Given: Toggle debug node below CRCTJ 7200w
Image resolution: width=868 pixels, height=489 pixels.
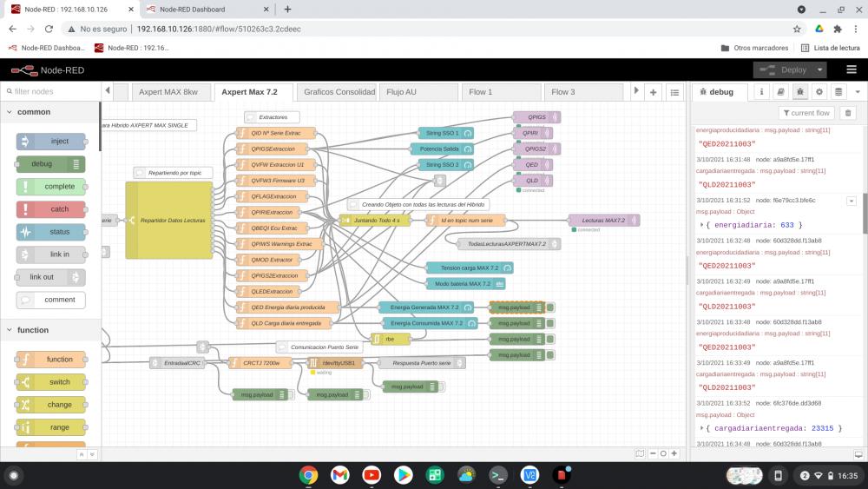Looking at the screenshot, I should pyautogui.click(x=291, y=395).
